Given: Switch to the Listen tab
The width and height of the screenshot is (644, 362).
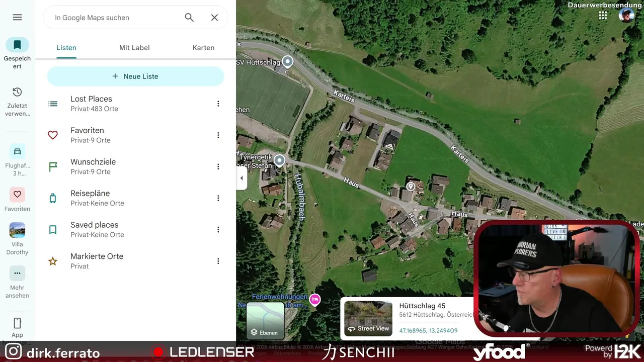Looking at the screenshot, I should [66, 48].
